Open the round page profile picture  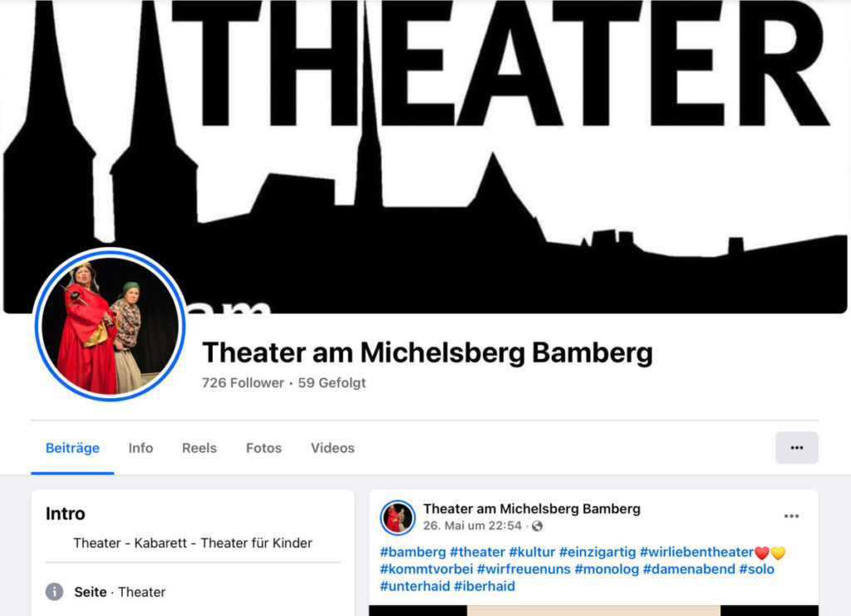point(111,324)
